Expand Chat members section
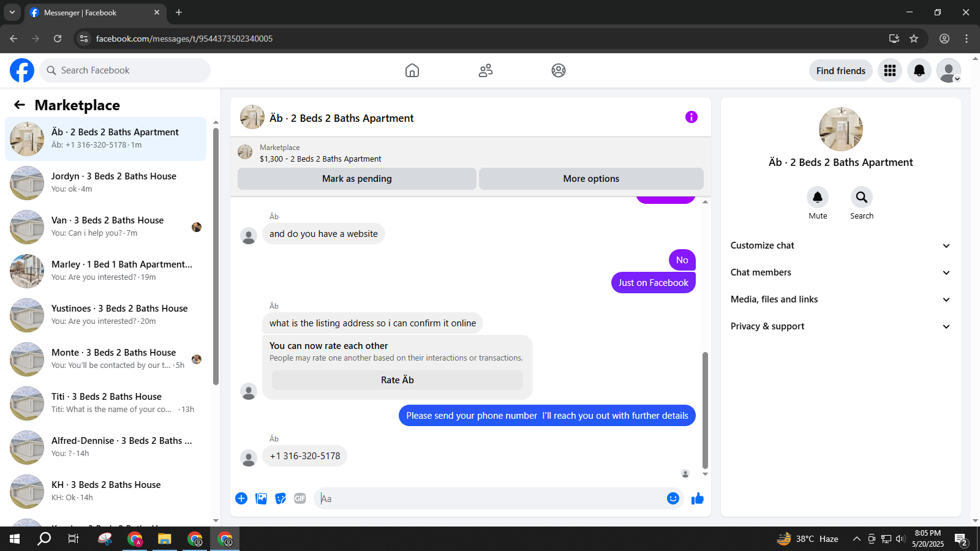Screen dimensions: 980x551 (840, 272)
